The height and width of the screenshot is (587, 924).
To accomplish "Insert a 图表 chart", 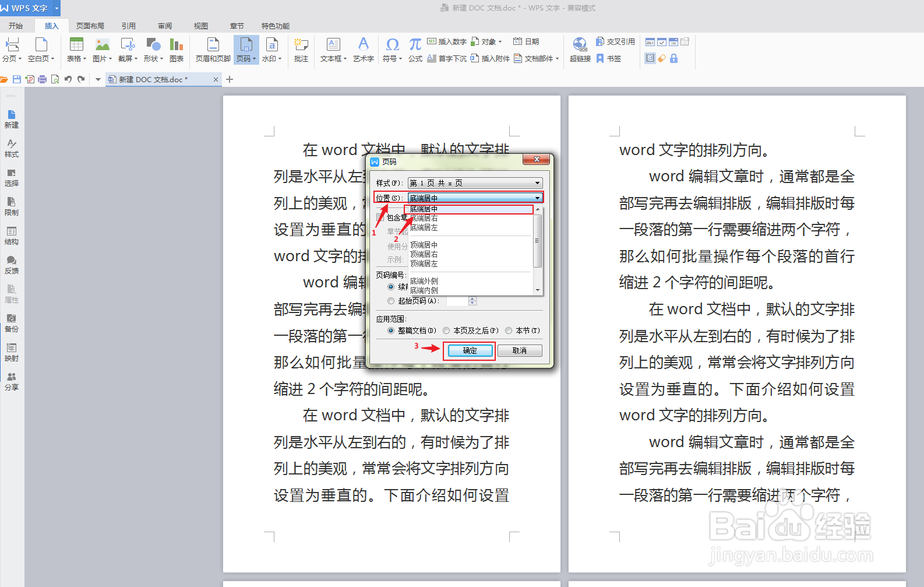I will 177,50.
